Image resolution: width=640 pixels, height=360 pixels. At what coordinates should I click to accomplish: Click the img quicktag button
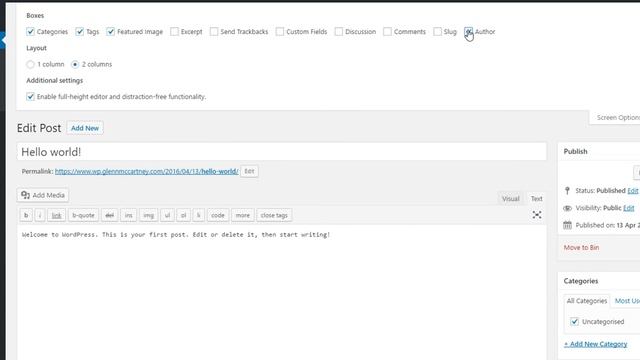tap(149, 215)
